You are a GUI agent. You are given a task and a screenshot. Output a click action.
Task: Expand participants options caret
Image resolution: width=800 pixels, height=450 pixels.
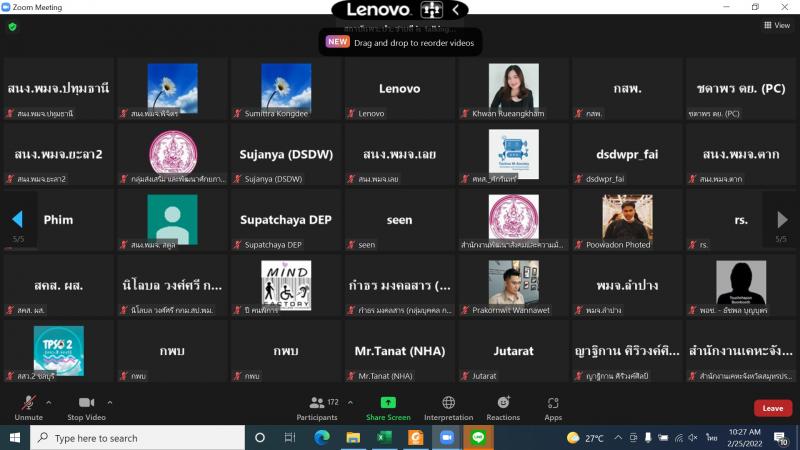coord(350,403)
